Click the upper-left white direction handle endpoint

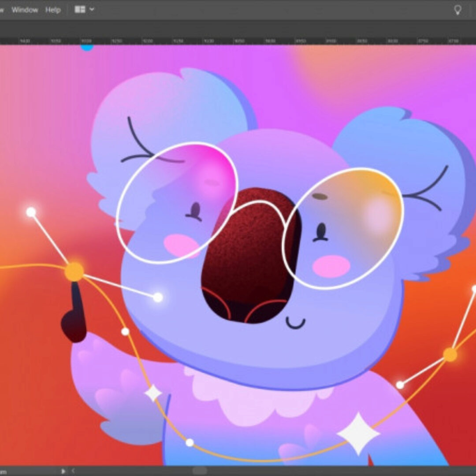pos(31,212)
